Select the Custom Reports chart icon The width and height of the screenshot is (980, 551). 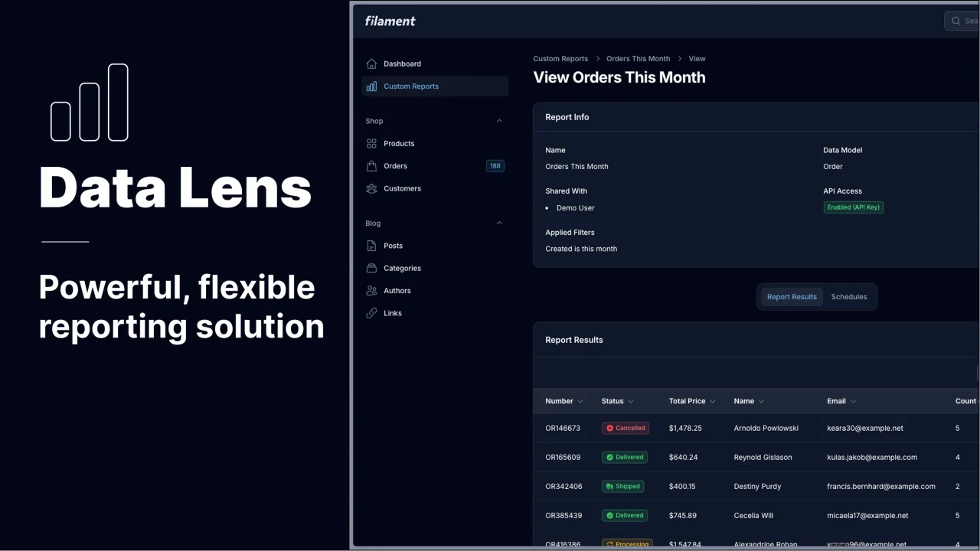[371, 86]
